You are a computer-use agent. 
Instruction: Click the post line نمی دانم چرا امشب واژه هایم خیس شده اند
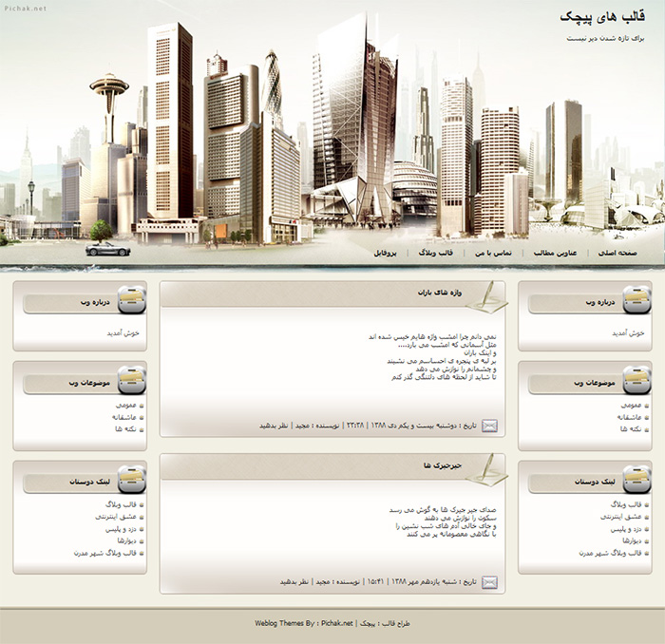pos(432,337)
